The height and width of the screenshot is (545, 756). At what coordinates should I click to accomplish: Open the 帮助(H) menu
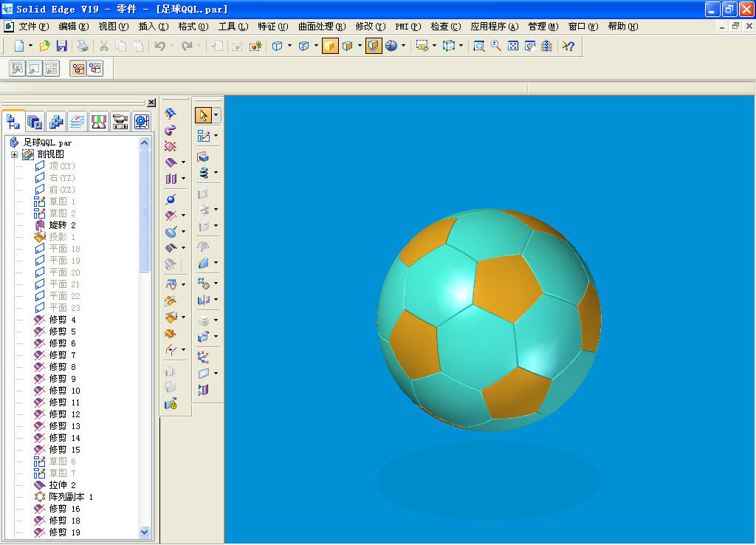[623, 27]
